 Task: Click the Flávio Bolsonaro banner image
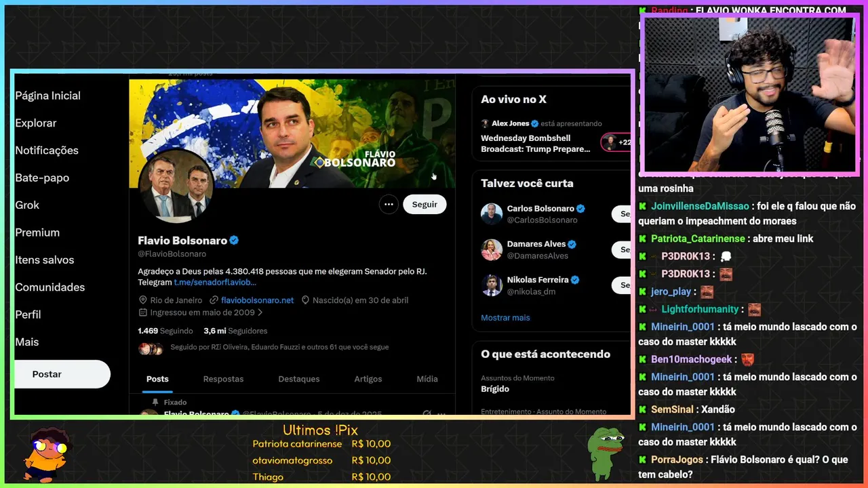[x=292, y=134]
